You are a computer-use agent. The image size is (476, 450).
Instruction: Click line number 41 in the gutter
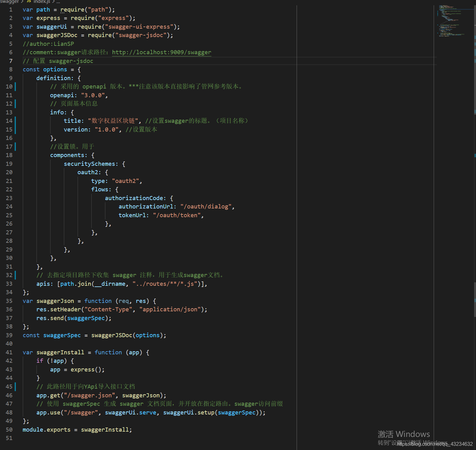pos(9,352)
